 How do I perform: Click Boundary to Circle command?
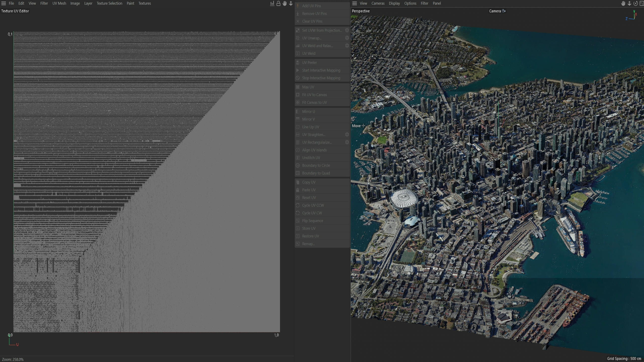(x=322, y=165)
